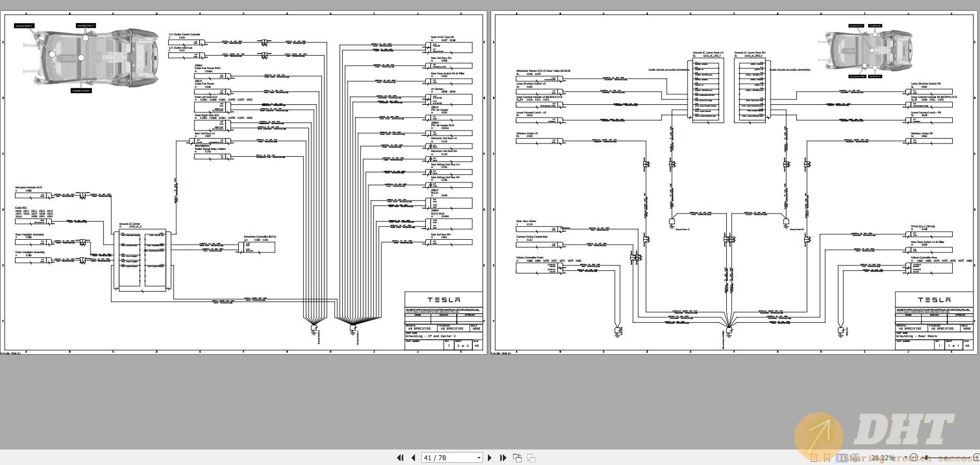The width and height of the screenshot is (980, 465).
Task: Click the 'TPMS ECU C (TPMS)' label
Action: pyautogui.click(x=923, y=226)
